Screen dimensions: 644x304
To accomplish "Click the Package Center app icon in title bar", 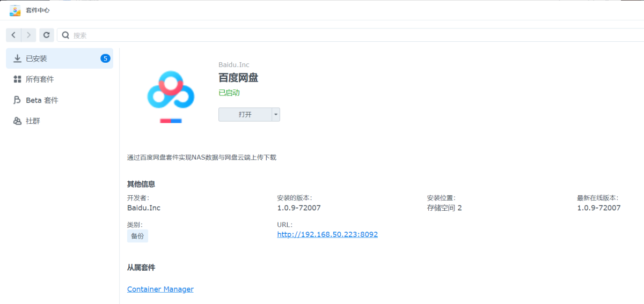I will pyautogui.click(x=15, y=10).
